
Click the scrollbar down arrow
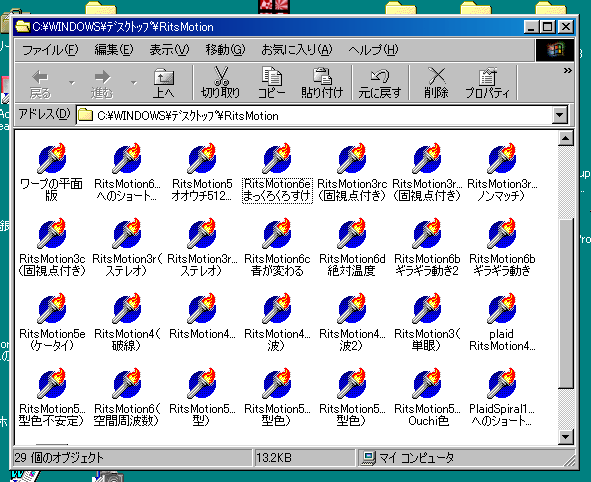566,437
